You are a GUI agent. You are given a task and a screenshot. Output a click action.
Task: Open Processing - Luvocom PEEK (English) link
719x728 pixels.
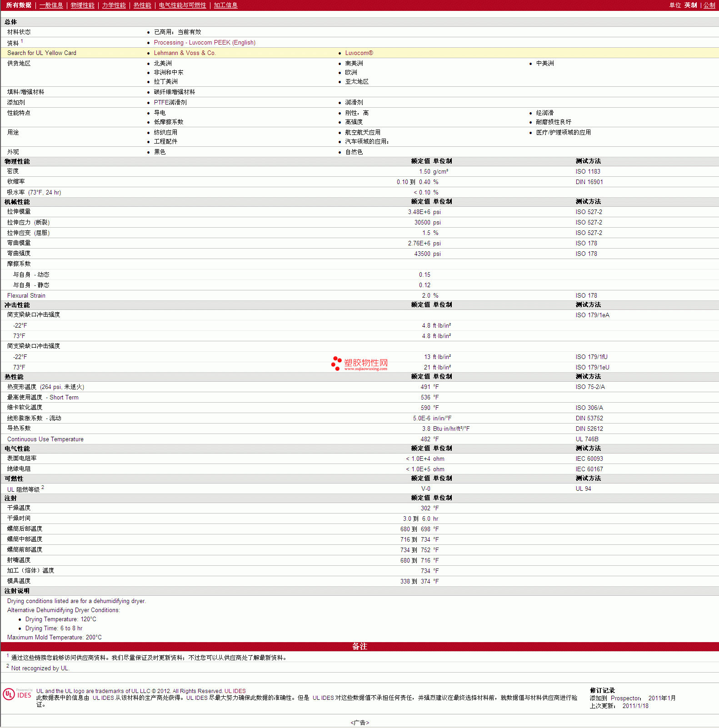pos(205,43)
